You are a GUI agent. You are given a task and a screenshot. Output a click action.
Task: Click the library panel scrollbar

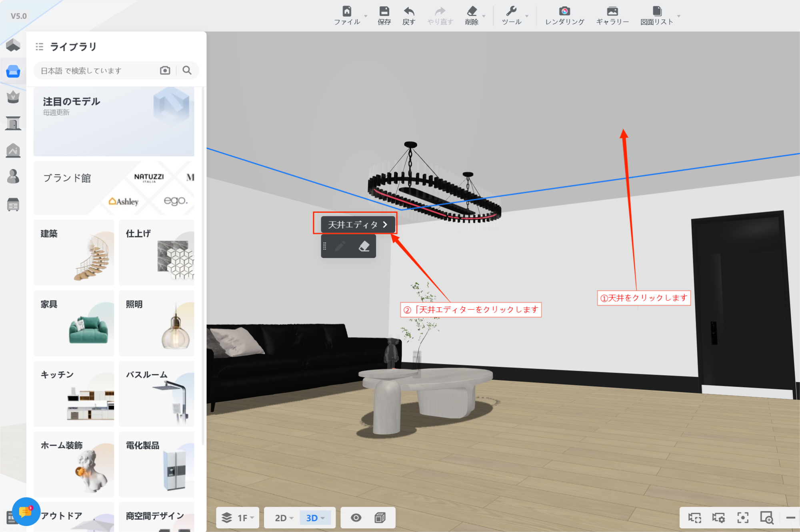[203, 266]
